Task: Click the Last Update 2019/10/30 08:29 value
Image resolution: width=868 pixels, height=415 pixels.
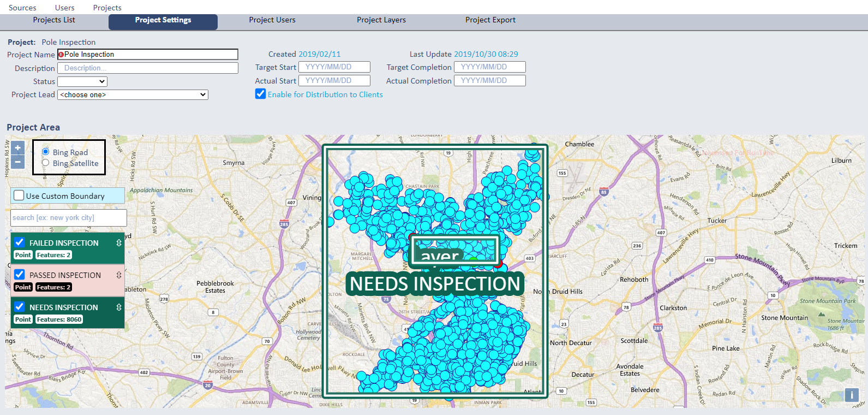Action: pyautogui.click(x=486, y=54)
